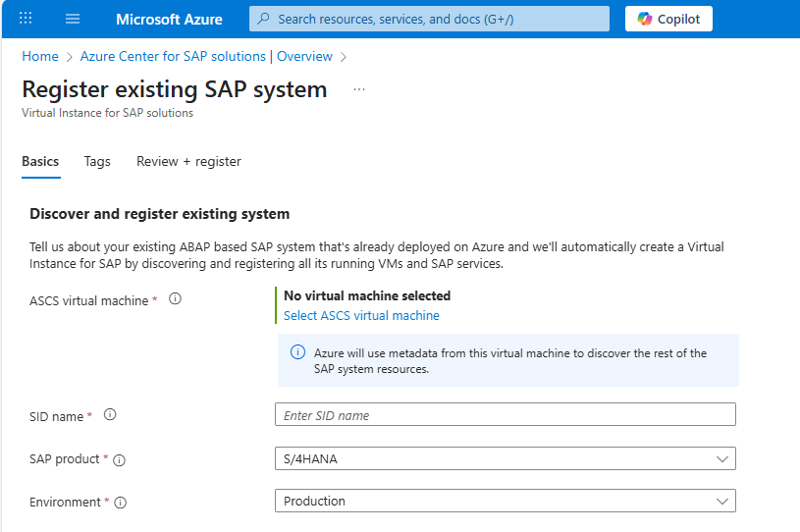Open the portal hamburger menu
This screenshot has height=532, width=800.
point(73,19)
